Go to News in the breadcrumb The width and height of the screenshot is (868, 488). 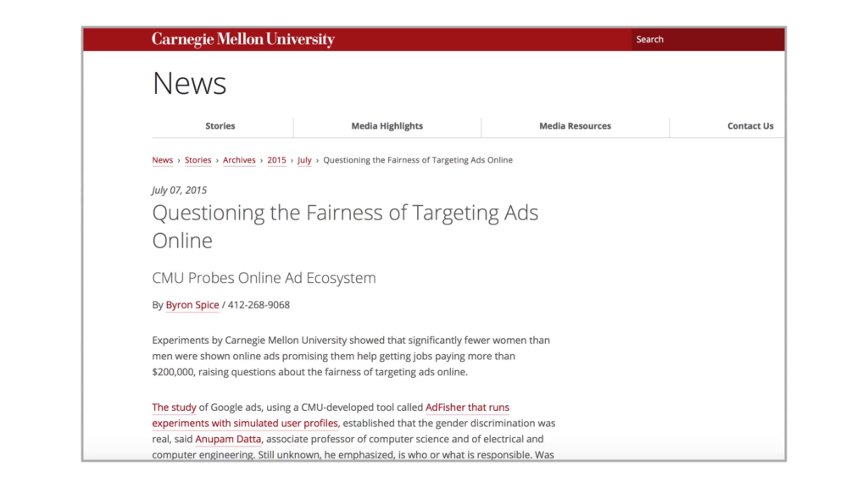click(x=162, y=160)
